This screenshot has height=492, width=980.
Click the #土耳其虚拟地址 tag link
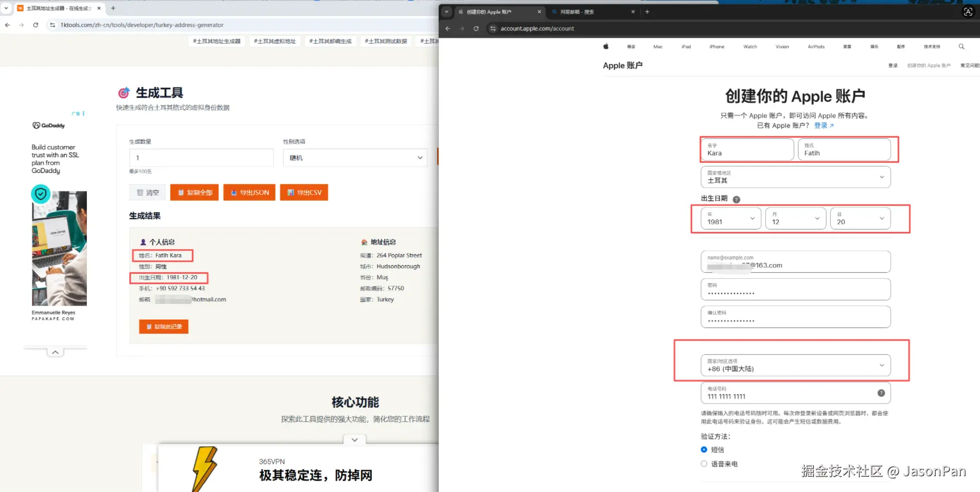click(275, 41)
